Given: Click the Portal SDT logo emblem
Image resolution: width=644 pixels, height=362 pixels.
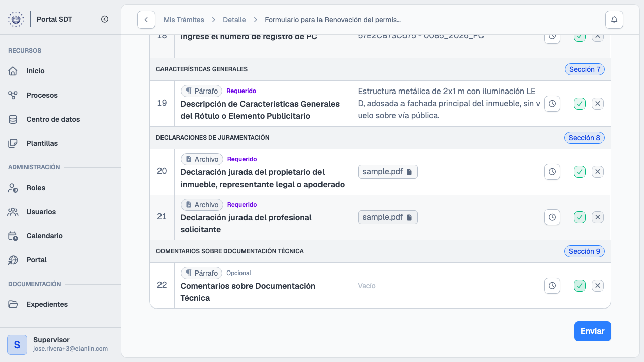Looking at the screenshot, I should [x=16, y=19].
